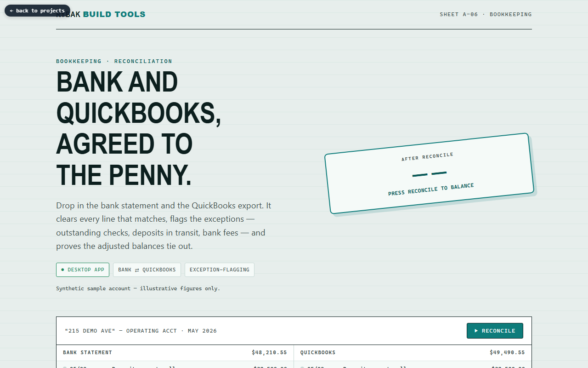Click the 'AFTER RECONCILE' result card
Viewport: 588px width, 368px height.
click(x=429, y=173)
